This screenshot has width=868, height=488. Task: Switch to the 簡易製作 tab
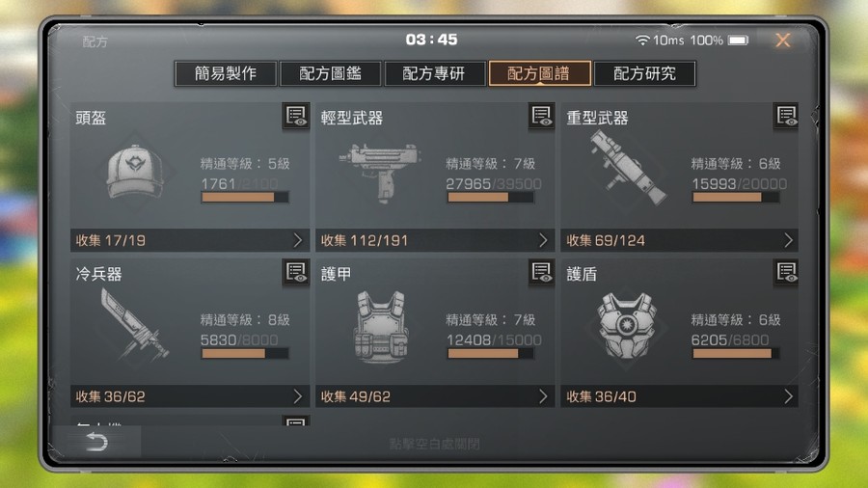tap(226, 73)
